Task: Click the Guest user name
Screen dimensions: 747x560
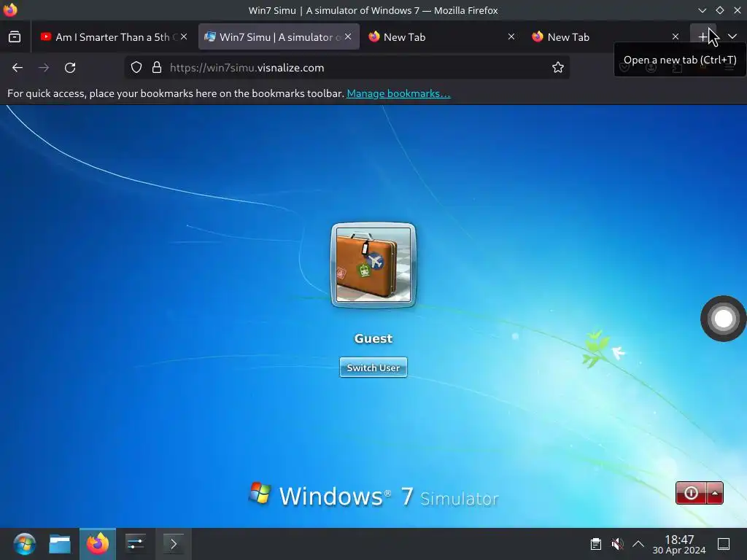Action: tap(373, 338)
